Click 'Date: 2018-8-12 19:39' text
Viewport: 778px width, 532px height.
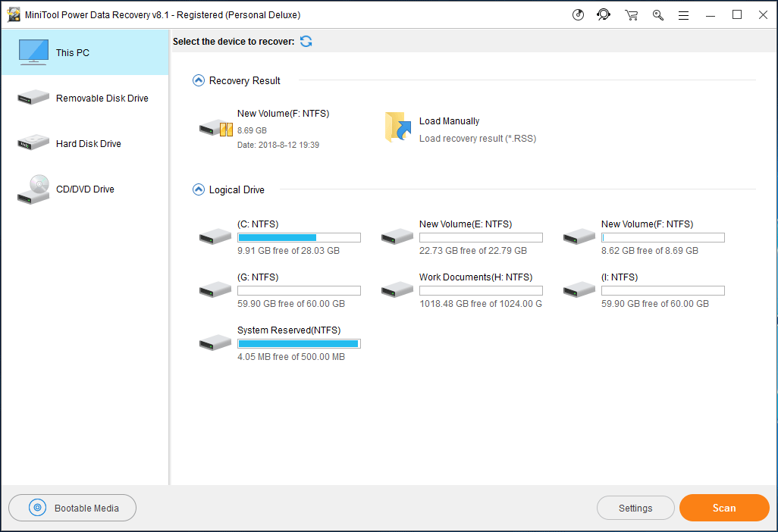278,145
